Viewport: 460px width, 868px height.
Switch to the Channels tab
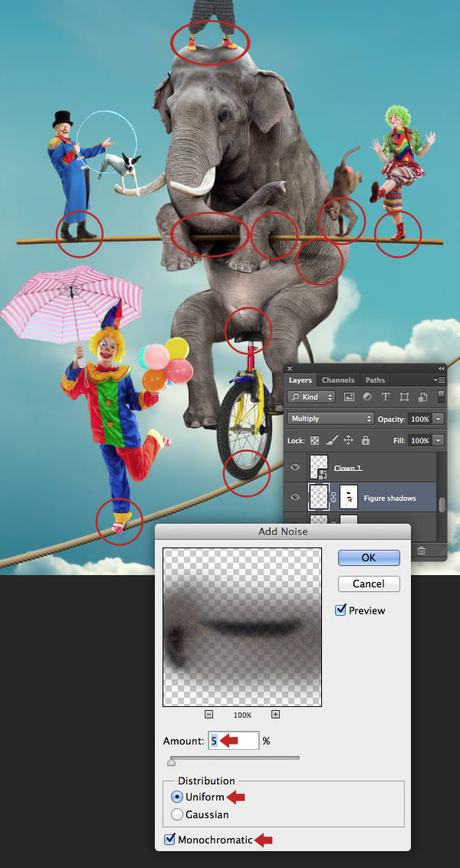(337, 380)
